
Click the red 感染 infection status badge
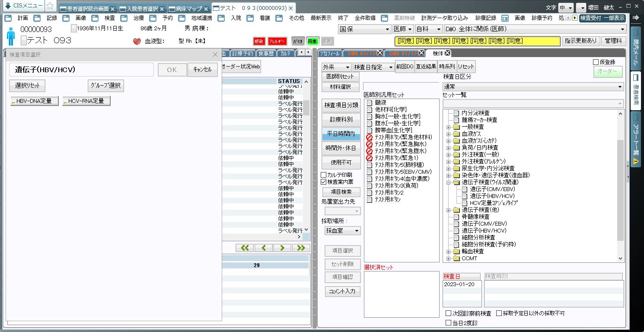pyautogui.click(x=259, y=41)
